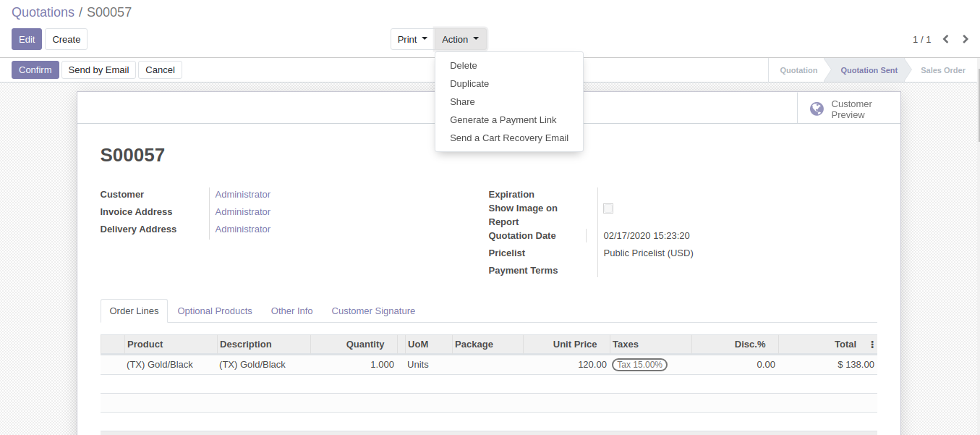This screenshot has width=980, height=435.
Task: Click the Customer Preview globe icon
Action: pos(817,109)
